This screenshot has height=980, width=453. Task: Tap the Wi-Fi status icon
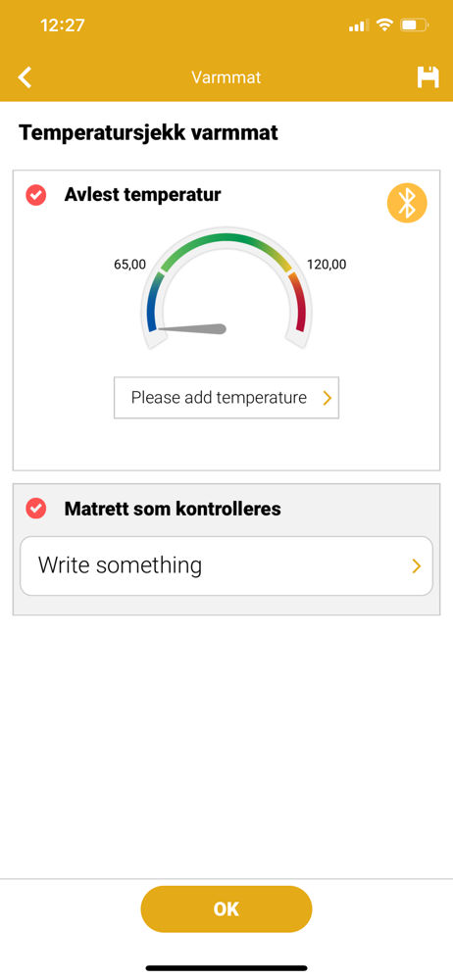pos(384,25)
